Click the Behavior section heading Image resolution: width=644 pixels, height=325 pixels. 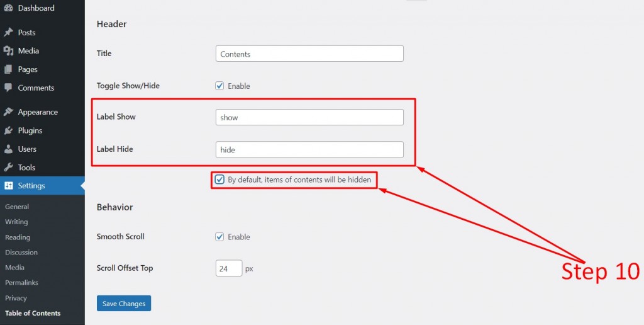point(114,207)
